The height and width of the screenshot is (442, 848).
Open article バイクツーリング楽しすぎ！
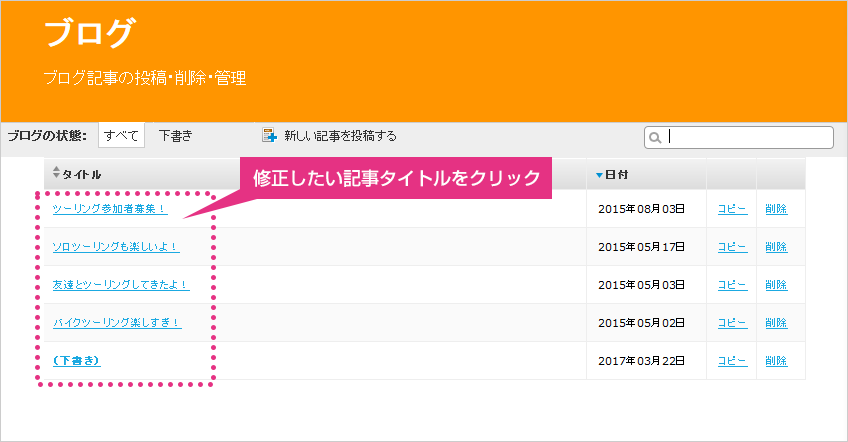(x=117, y=322)
